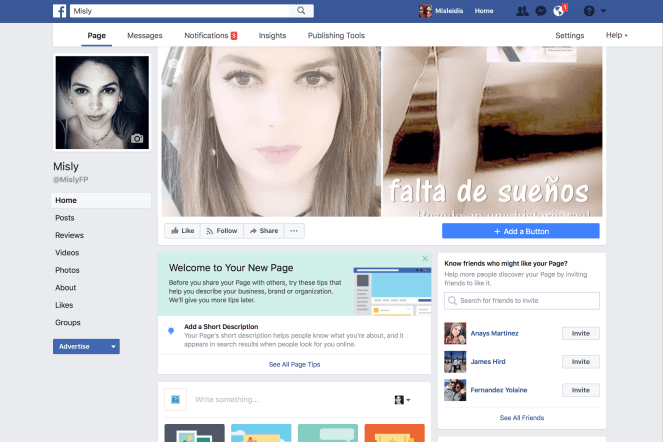Open See All Page Tips link

pos(294,364)
